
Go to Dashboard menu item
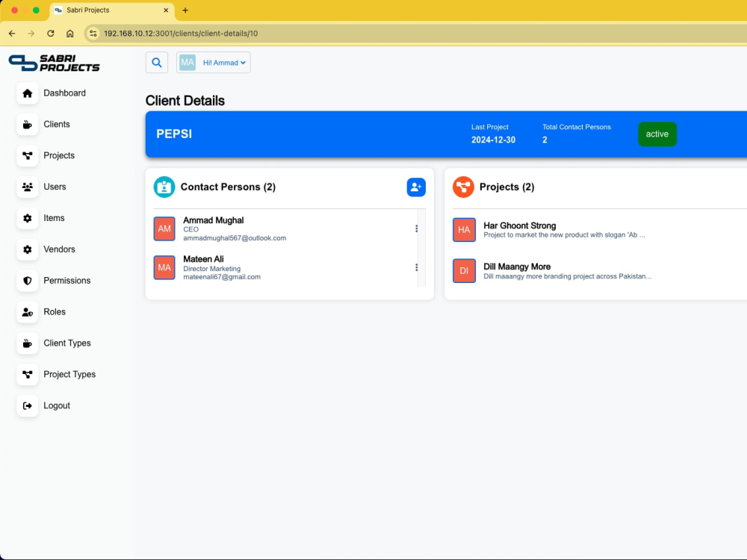point(64,93)
